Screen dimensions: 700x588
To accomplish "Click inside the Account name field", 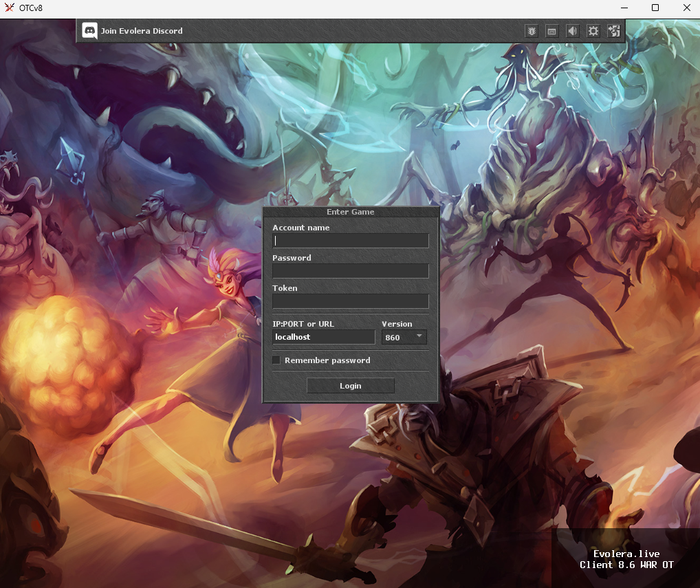I will point(351,240).
